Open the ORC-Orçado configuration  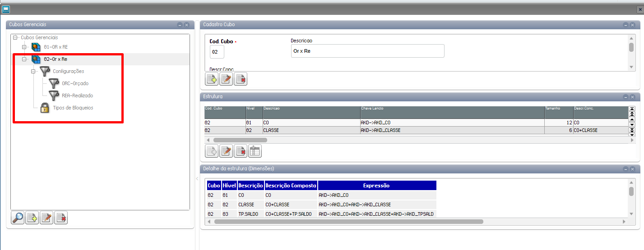[75, 83]
